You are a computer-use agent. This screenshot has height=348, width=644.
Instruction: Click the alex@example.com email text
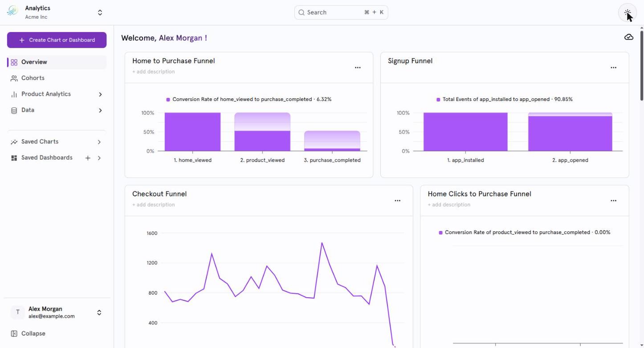click(x=52, y=316)
